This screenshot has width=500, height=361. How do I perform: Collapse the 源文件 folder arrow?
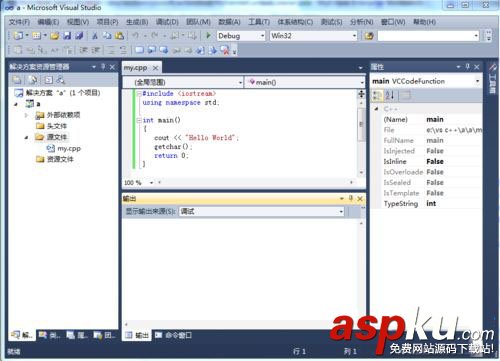click(x=26, y=137)
